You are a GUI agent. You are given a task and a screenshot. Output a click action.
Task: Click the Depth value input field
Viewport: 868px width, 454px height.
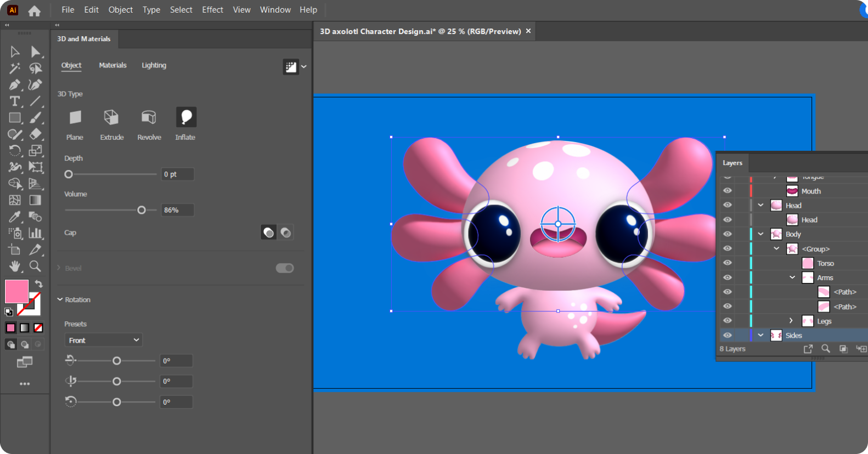tap(177, 174)
